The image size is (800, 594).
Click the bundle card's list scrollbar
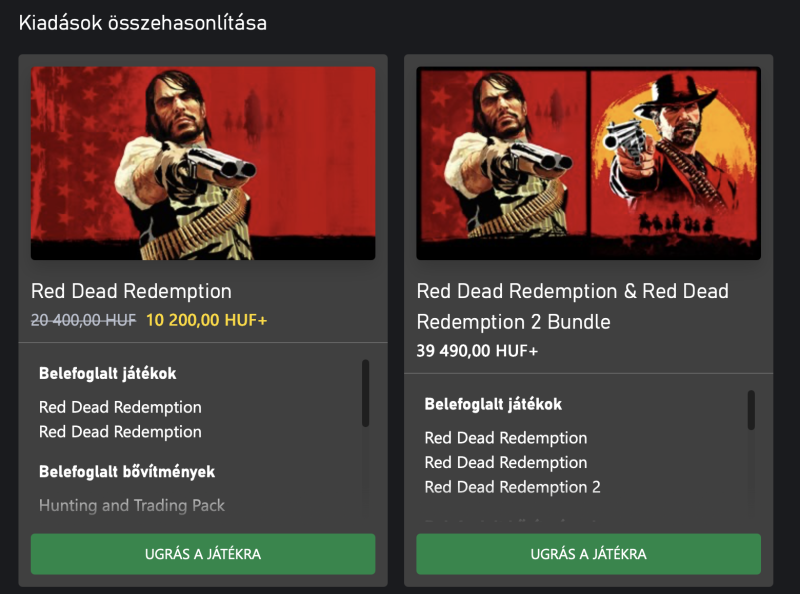pos(751,410)
